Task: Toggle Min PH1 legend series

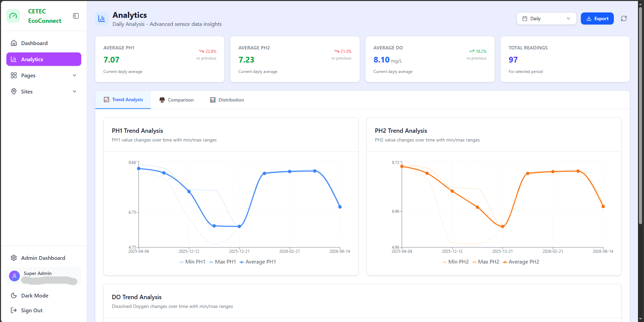Action: coord(192,262)
